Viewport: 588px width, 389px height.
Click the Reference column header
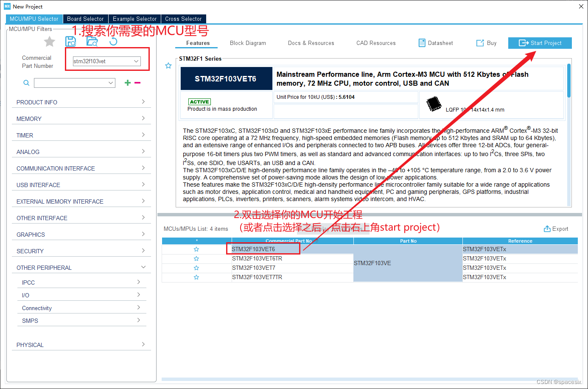[x=520, y=241]
